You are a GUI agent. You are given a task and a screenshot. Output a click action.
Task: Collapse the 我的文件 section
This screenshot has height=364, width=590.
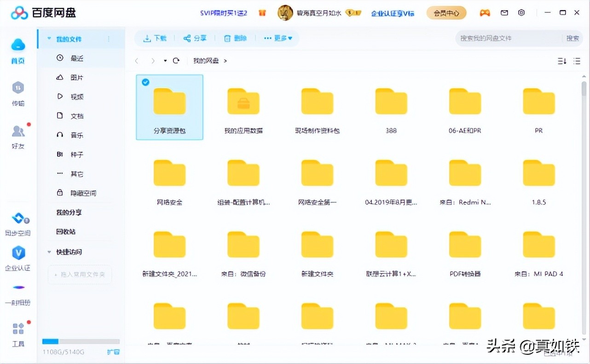click(49, 38)
